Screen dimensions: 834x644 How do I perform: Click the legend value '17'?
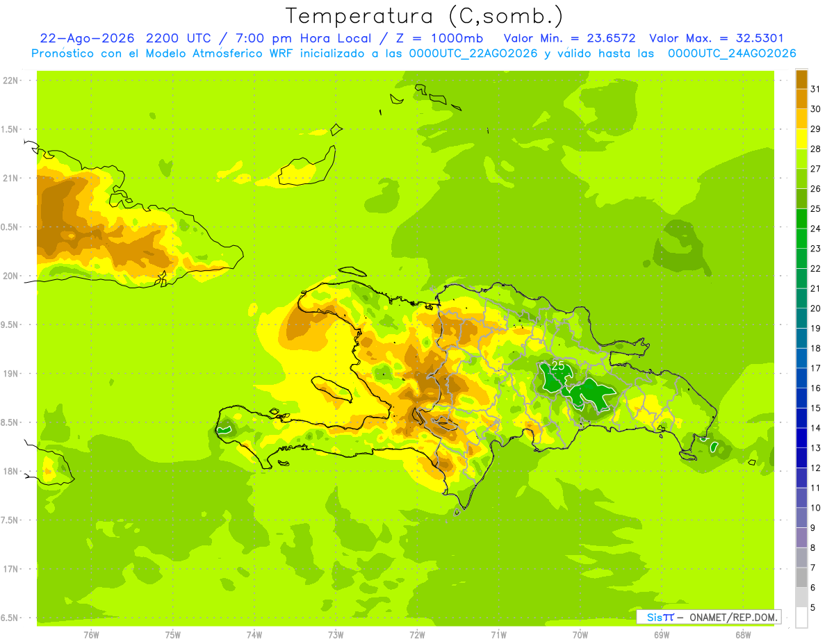pos(816,368)
